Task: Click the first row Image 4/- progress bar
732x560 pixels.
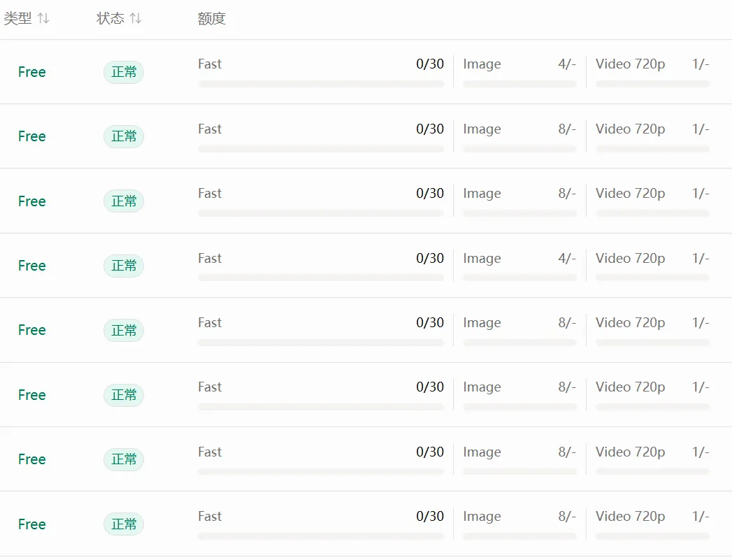Action: tap(519, 84)
